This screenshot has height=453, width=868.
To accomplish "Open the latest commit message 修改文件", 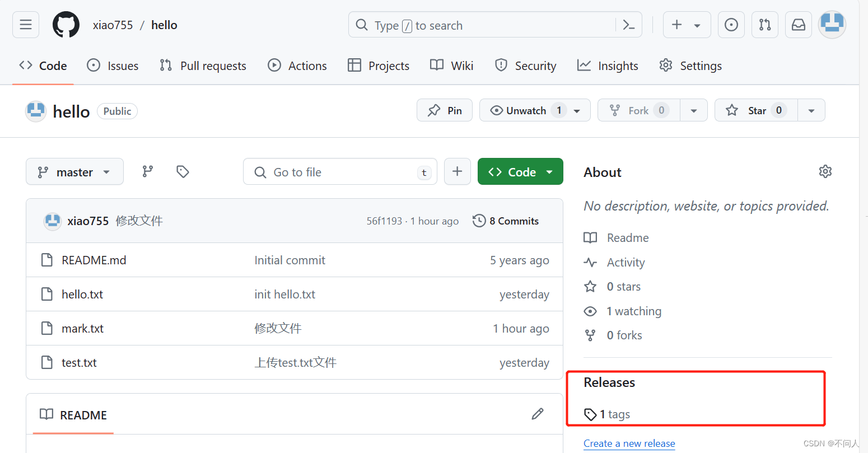I will coord(139,221).
